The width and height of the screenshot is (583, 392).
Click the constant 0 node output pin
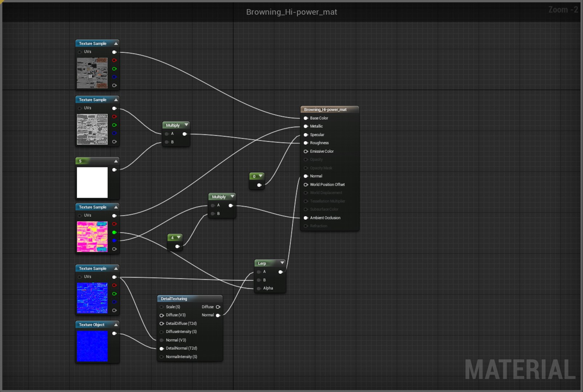[x=259, y=185]
